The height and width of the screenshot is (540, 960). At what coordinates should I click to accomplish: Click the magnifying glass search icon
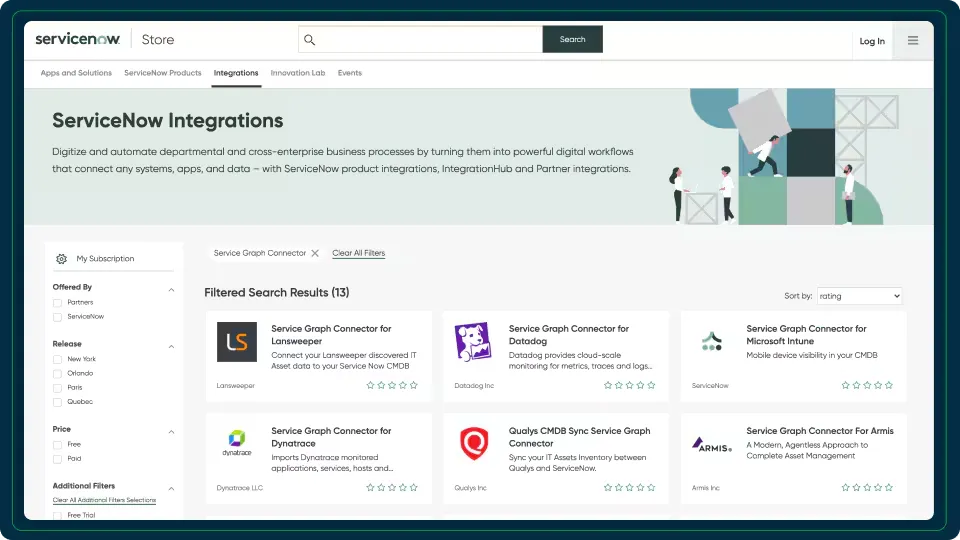click(309, 40)
